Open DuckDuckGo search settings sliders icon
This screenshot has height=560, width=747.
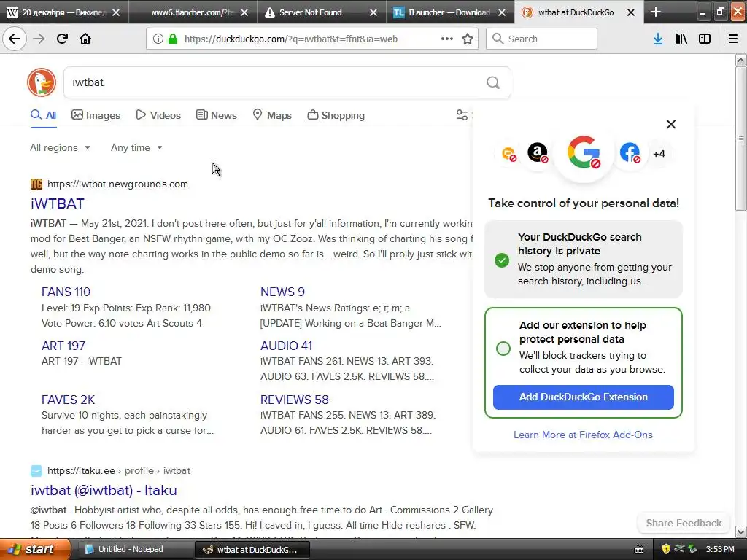point(462,114)
